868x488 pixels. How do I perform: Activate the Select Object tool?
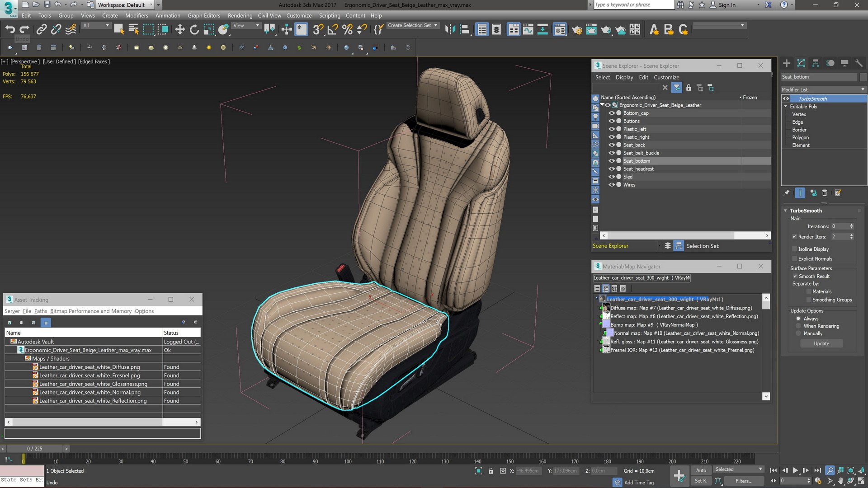[x=119, y=30]
